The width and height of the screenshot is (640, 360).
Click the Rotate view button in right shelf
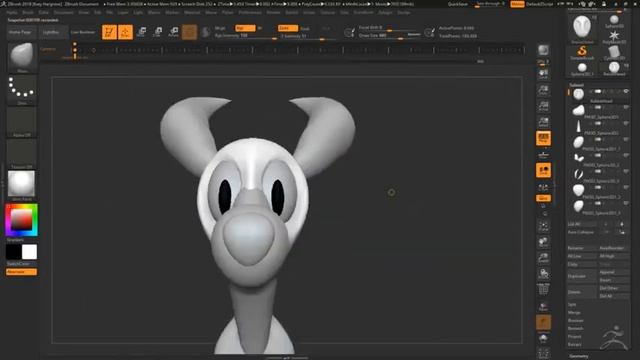click(x=543, y=273)
